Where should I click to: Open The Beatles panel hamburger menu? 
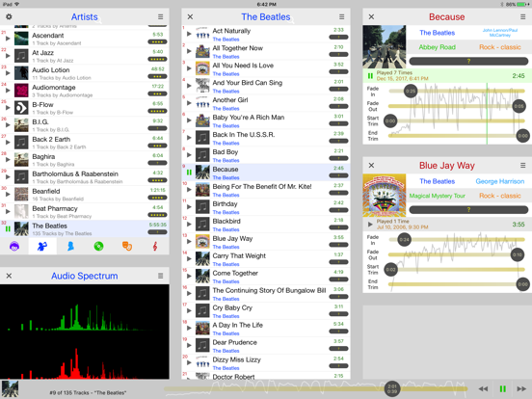pyautogui.click(x=342, y=16)
